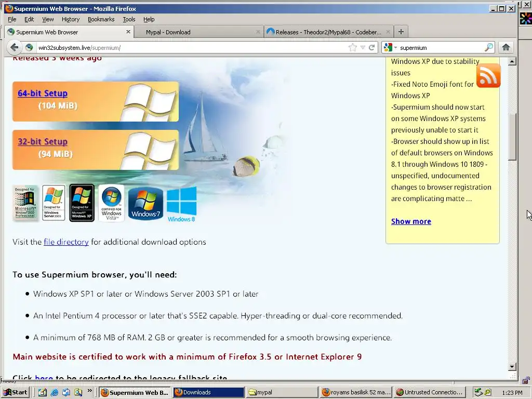Go to the home page icon
Viewport: 532px width, 399px height.
(x=506, y=47)
